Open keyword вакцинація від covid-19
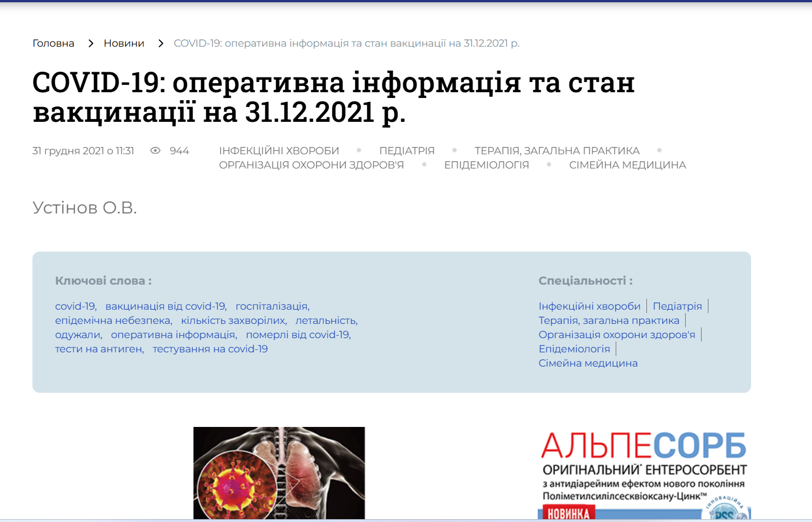The image size is (812, 522). click(x=166, y=306)
